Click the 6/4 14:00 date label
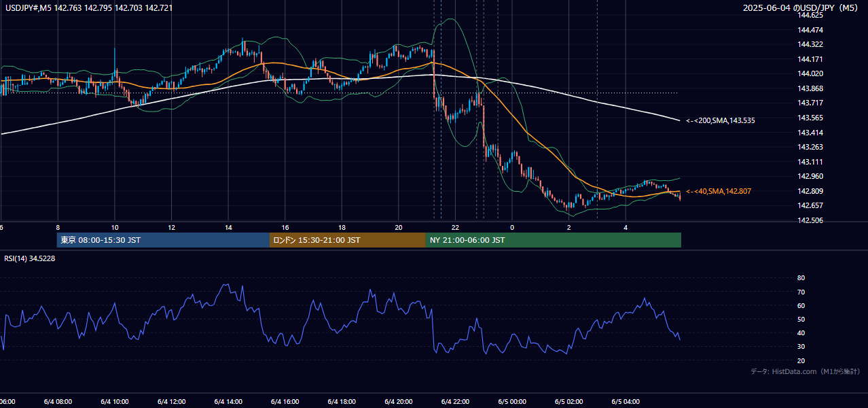The width and height of the screenshot is (868, 408). [228, 402]
